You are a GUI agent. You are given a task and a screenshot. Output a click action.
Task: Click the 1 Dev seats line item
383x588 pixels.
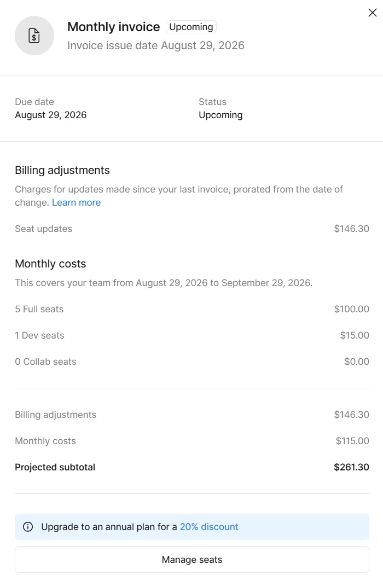coord(192,335)
